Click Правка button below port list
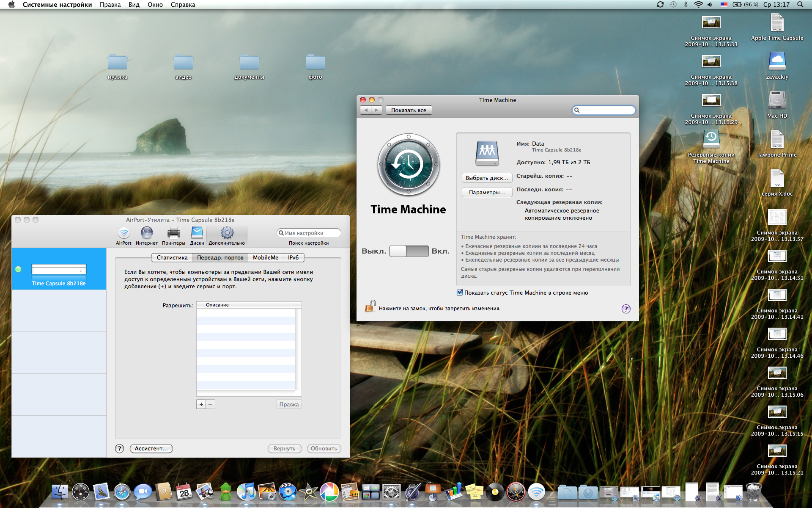This screenshot has height=508, width=812. click(289, 404)
